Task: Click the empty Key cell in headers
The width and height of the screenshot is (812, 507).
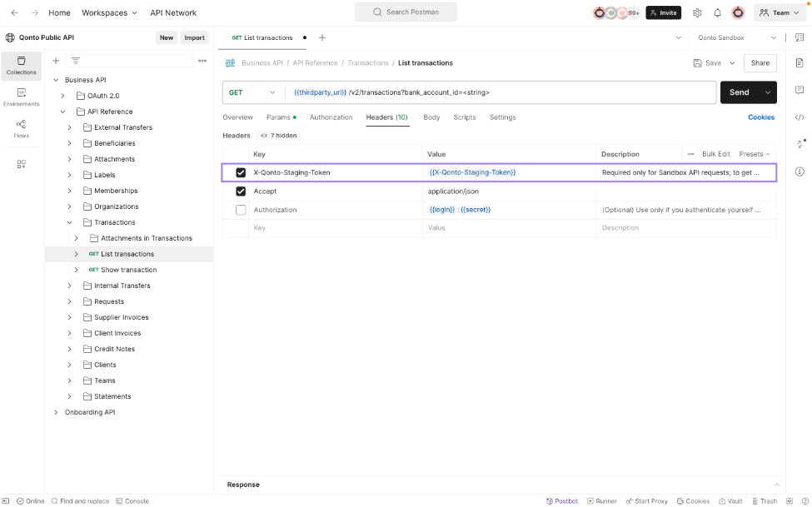Action: 336,228
